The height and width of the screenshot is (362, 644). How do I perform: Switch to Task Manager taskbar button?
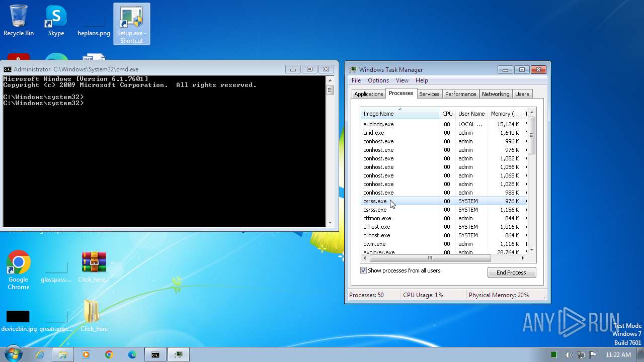179,354
